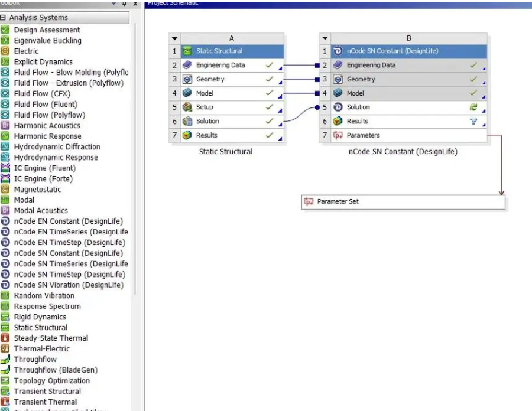Screen dimensions: 532x411
Task: Select the Setup cell icon in system A
Action: coord(187,107)
